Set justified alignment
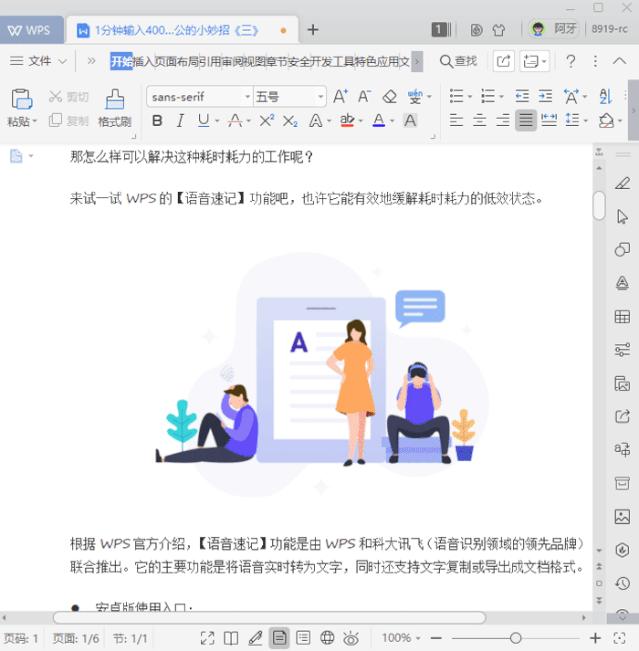This screenshot has height=651, width=639. (x=526, y=120)
